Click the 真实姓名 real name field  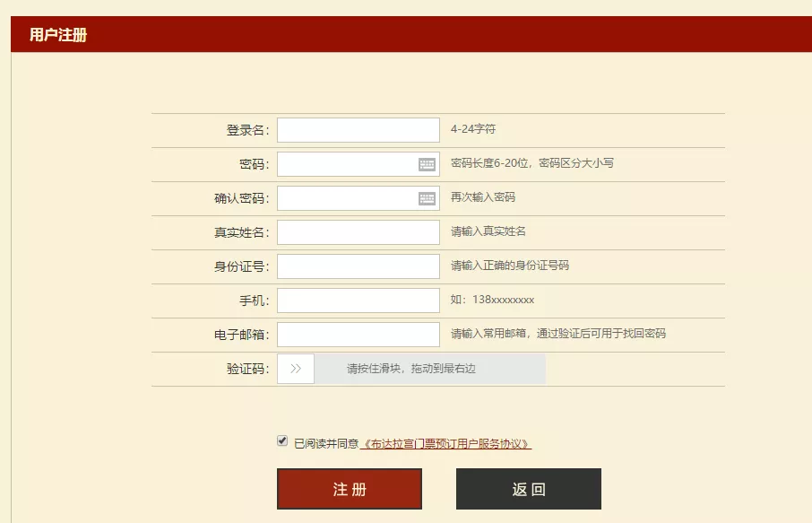(358, 231)
